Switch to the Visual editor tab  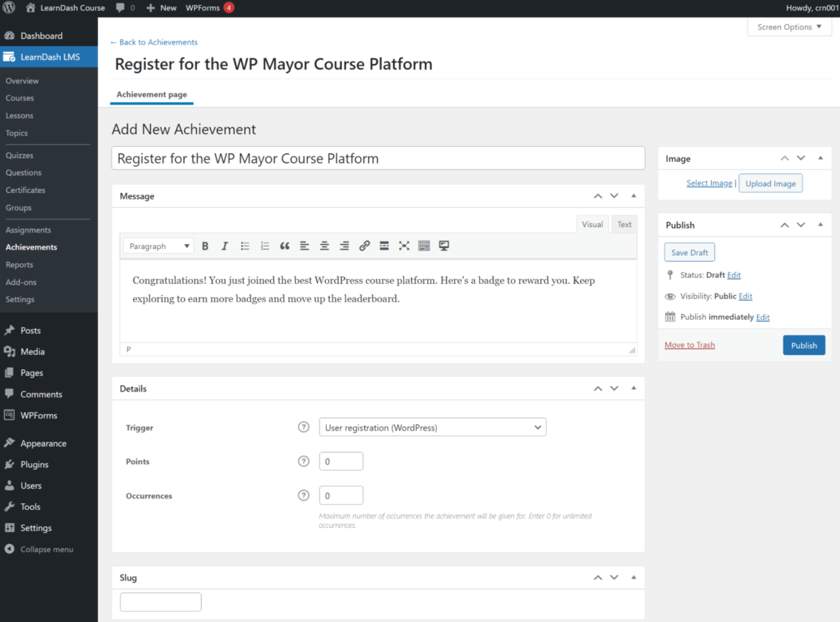[592, 225]
